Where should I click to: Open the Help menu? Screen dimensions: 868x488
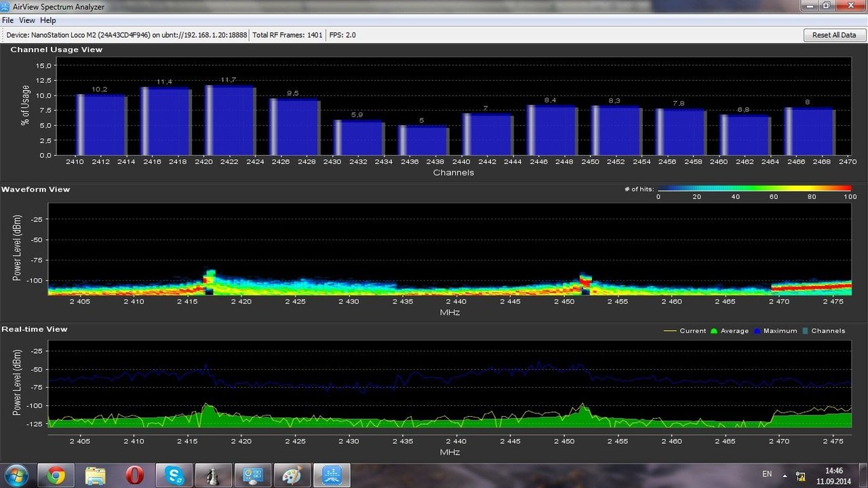pos(47,20)
